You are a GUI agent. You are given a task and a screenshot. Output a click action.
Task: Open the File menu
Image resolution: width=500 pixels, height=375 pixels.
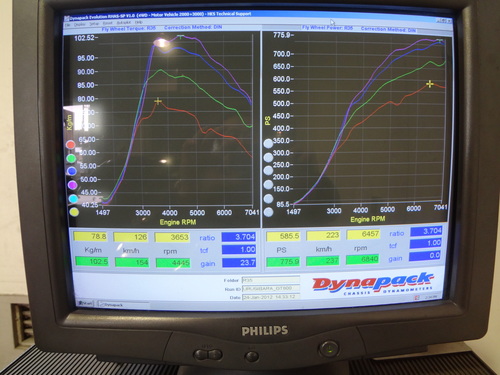click(x=68, y=25)
